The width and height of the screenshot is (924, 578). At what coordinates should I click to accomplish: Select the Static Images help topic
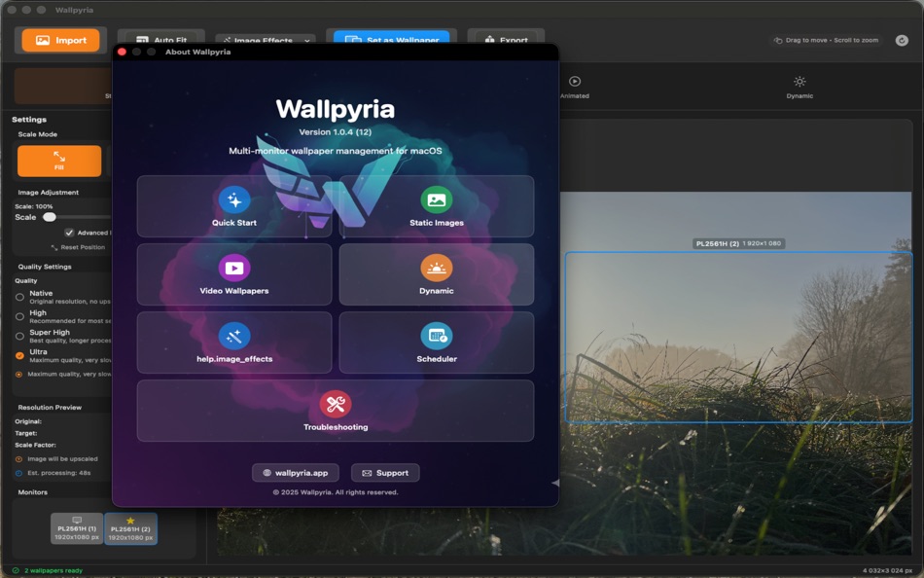point(436,205)
